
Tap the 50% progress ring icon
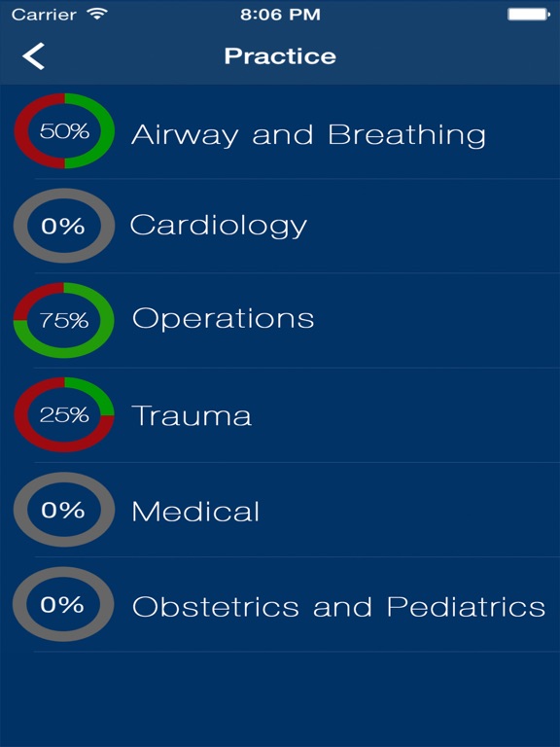coord(64,131)
